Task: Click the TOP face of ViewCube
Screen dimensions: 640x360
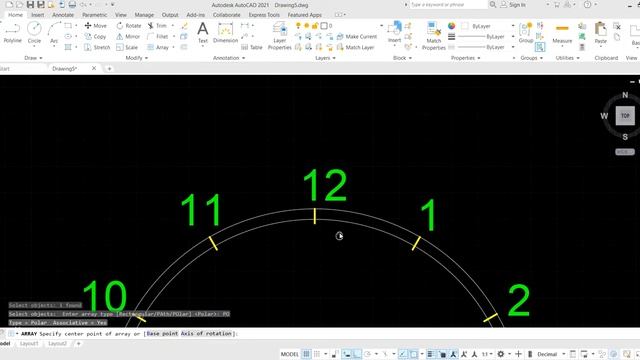Action: coord(625,116)
